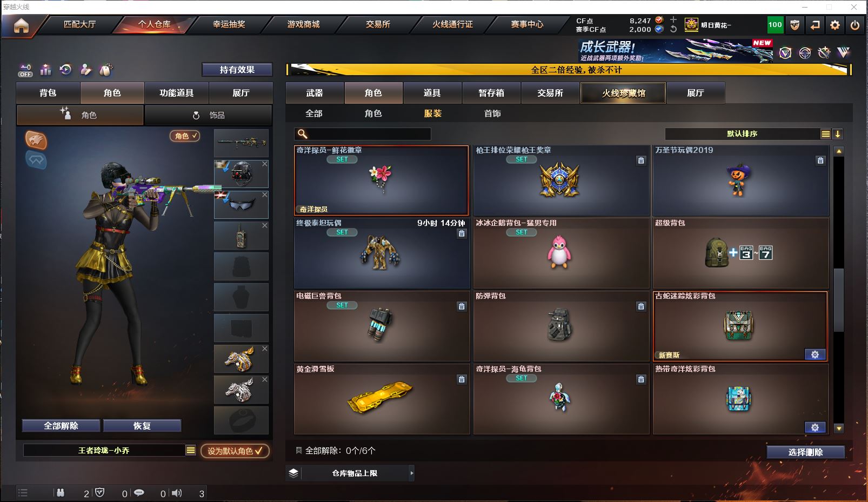Open the settings gear in top bar
Image resolution: width=868 pixels, height=502 pixels.
pos(835,25)
